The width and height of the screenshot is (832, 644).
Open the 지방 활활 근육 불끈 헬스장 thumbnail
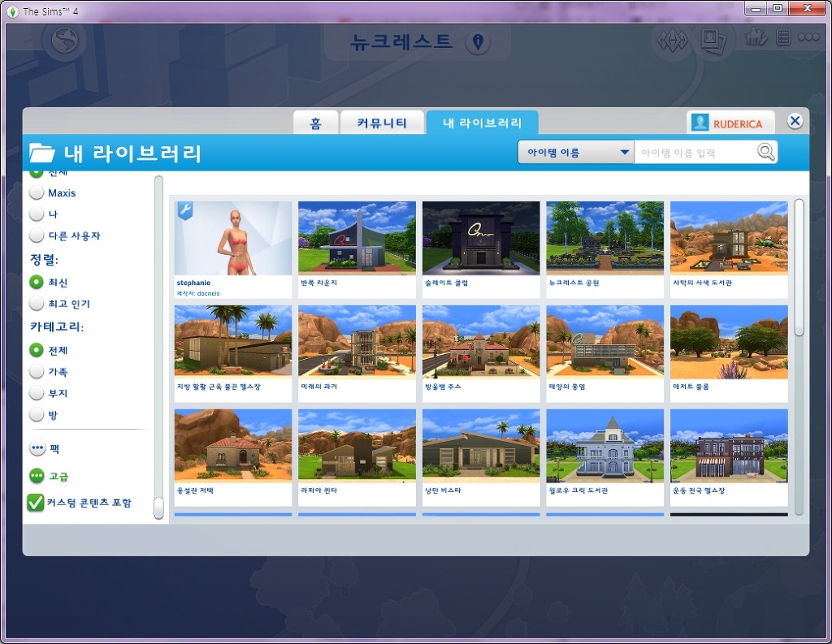click(233, 342)
